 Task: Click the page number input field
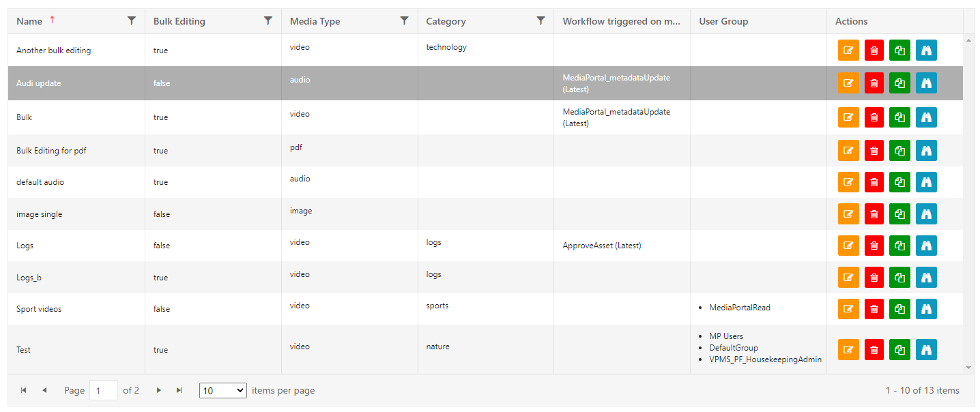(103, 390)
